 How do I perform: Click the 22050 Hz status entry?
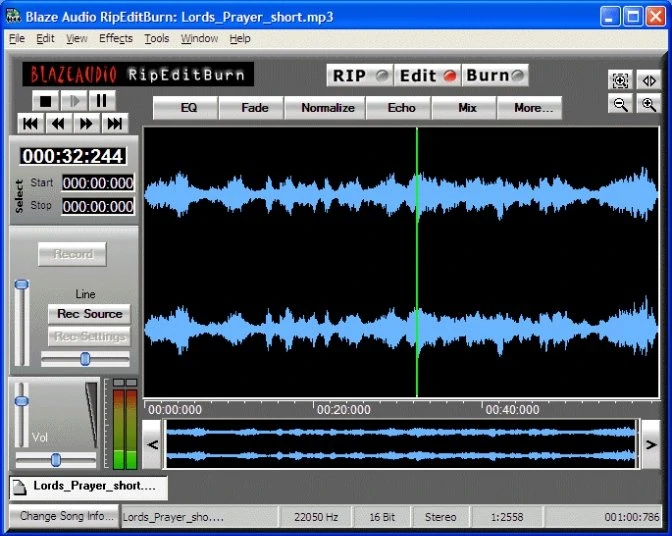(316, 517)
